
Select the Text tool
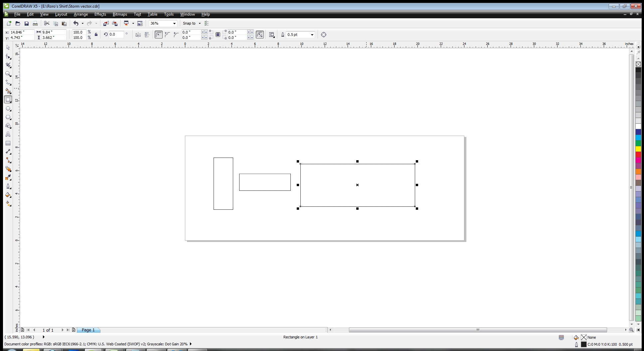coord(8,135)
